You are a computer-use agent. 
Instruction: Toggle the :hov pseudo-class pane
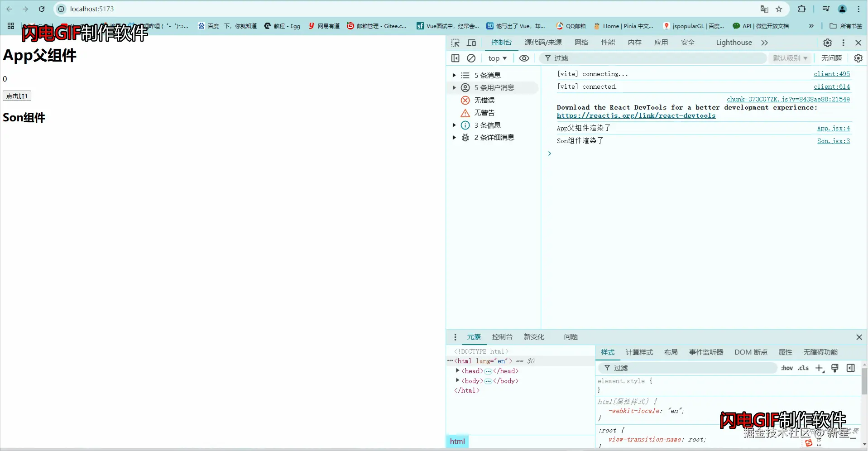click(x=786, y=368)
